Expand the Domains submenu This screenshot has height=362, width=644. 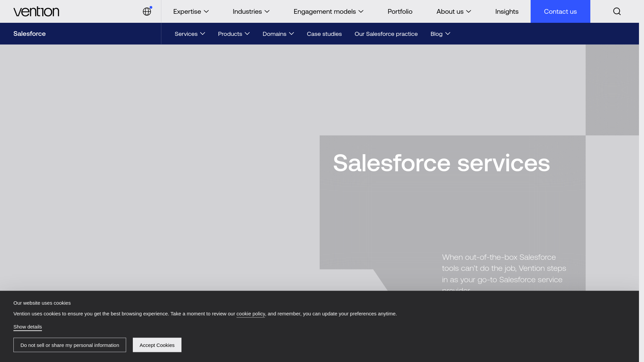278,34
